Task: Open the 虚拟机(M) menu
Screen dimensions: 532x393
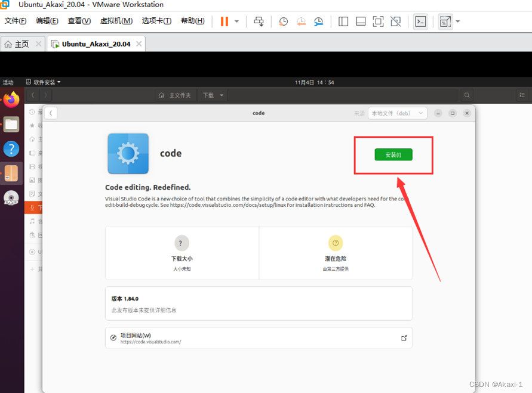Action: point(116,21)
